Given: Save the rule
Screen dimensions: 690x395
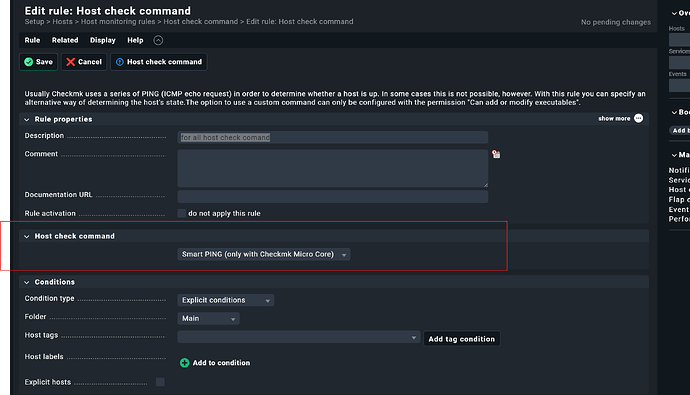Looking at the screenshot, I should click(38, 62).
